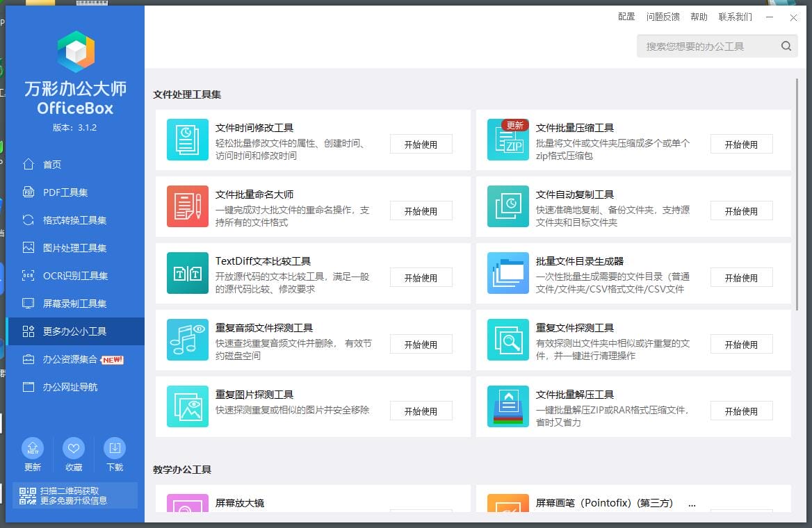Screen dimensions: 812x528
Task: Start 文件批量压缩工具 with 开始使用
Action: pos(741,145)
